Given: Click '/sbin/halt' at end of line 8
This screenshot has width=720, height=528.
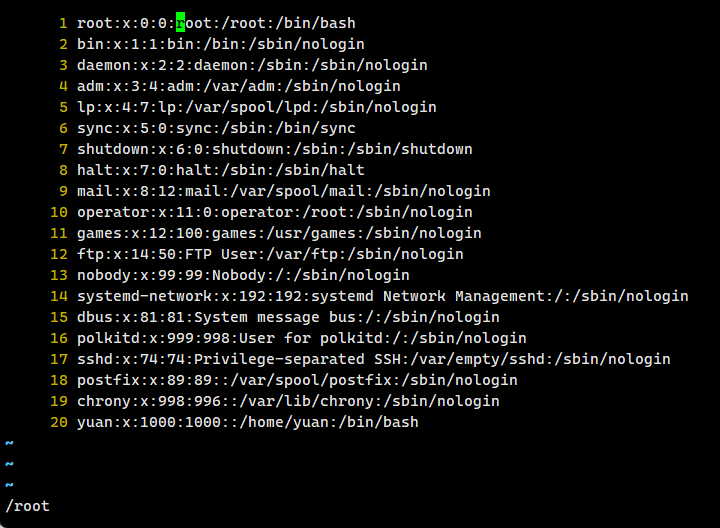Looking at the screenshot, I should (324, 170).
